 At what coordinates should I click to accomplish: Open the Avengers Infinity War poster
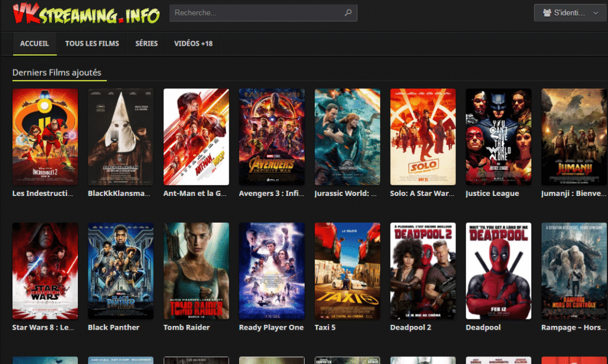pyautogui.click(x=272, y=137)
